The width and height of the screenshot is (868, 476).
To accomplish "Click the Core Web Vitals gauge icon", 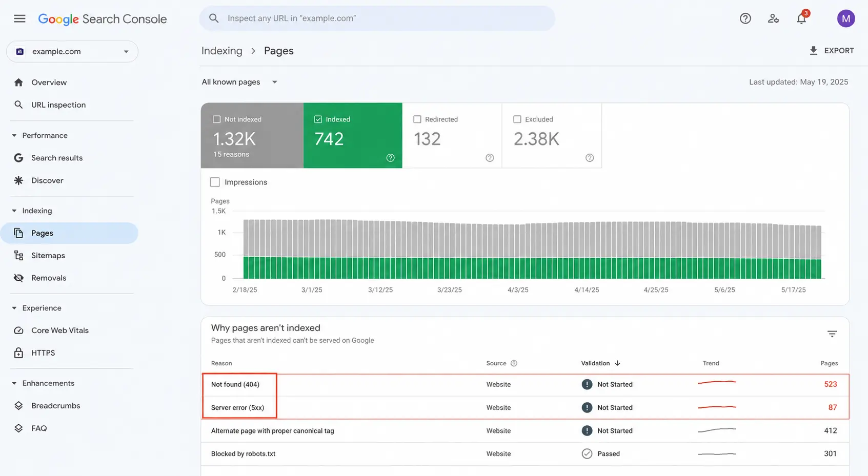I will 18,330.
